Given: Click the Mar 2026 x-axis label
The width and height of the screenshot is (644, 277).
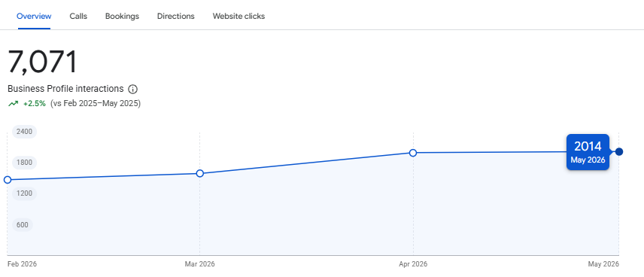Looking at the screenshot, I should (x=199, y=264).
